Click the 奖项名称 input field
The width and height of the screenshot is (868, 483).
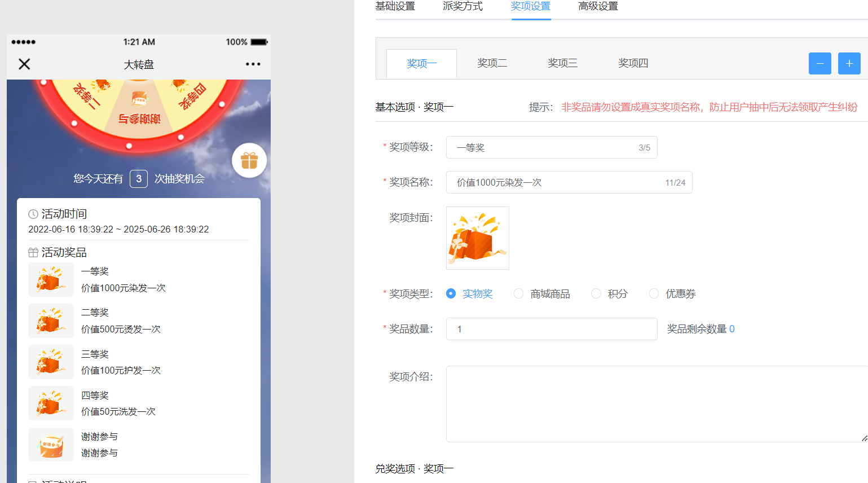(569, 182)
